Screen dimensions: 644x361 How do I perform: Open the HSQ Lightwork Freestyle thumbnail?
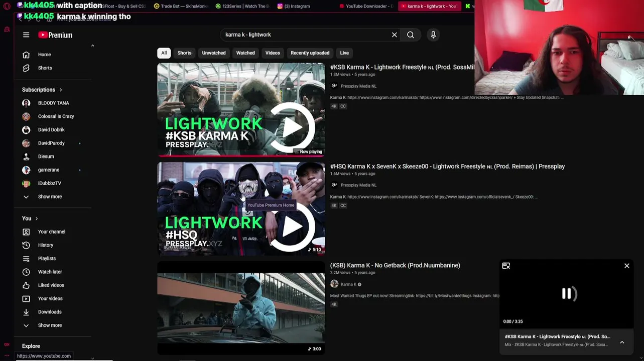pyautogui.click(x=241, y=209)
